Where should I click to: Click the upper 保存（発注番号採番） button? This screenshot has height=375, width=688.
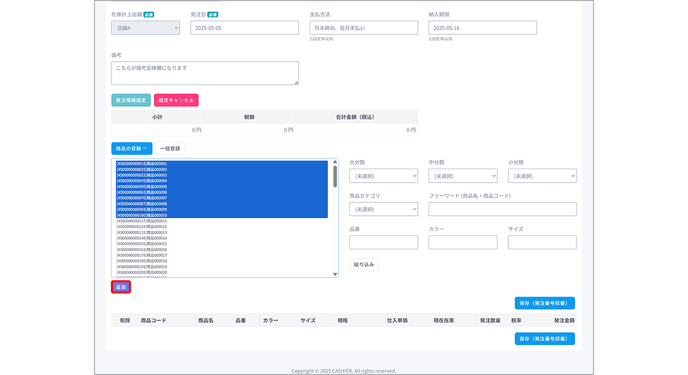click(x=545, y=303)
